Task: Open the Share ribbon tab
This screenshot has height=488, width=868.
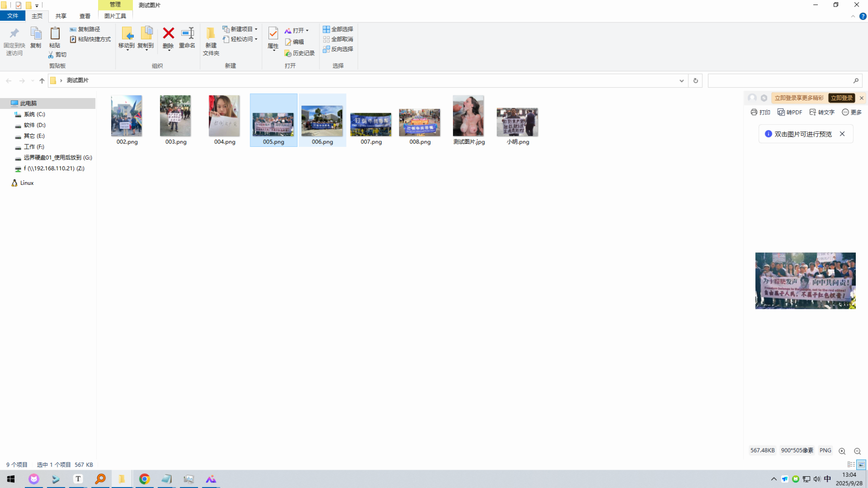Action: [61, 16]
